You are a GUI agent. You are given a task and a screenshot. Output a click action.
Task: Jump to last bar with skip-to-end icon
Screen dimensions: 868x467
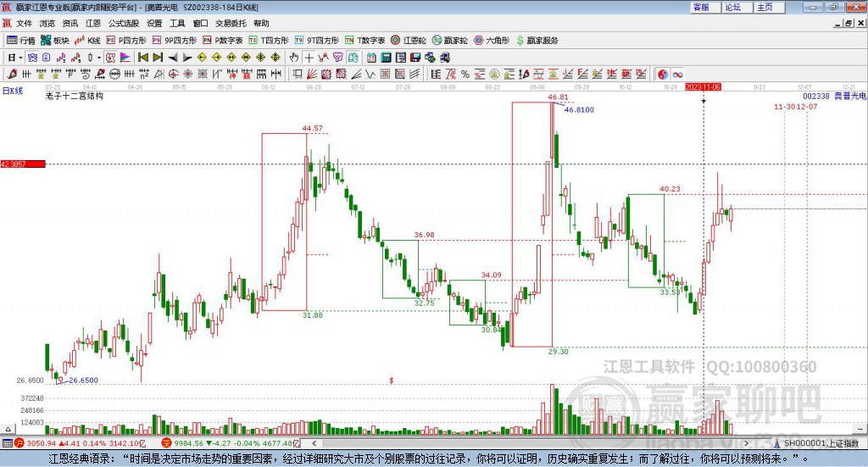click(158, 58)
